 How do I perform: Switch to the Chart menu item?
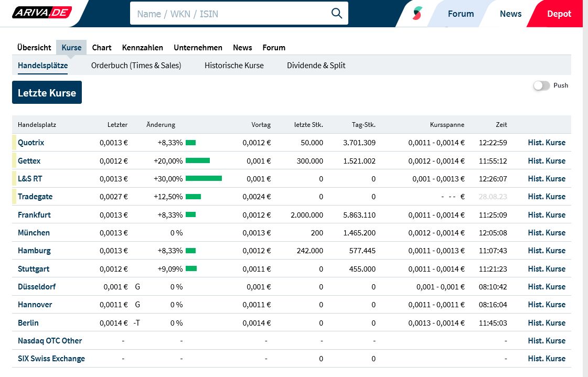pos(102,47)
